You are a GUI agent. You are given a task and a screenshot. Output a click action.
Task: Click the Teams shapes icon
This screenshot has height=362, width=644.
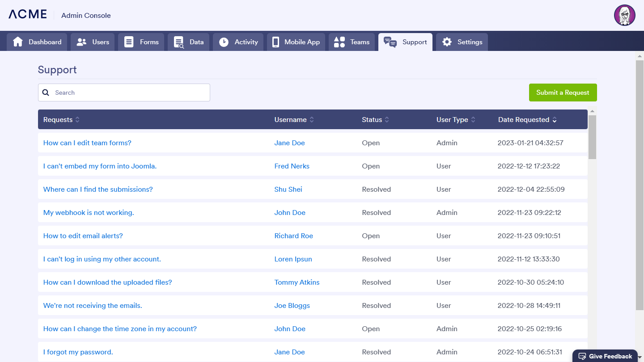pyautogui.click(x=339, y=42)
